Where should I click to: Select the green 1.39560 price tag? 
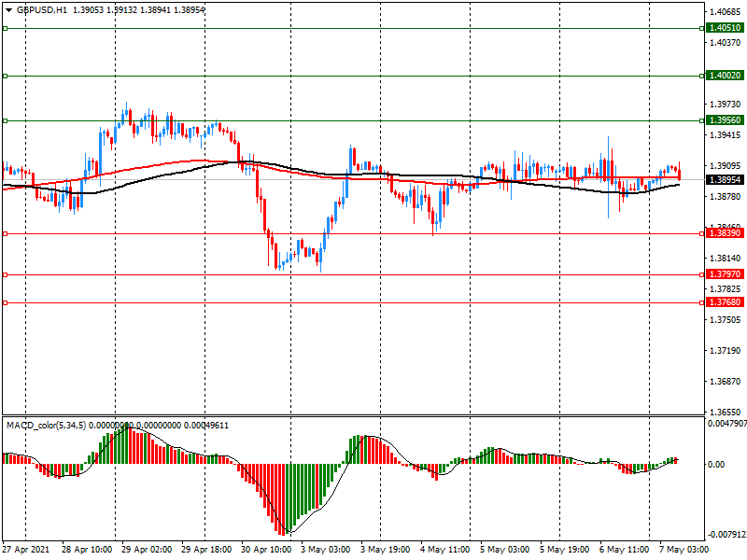click(x=725, y=120)
